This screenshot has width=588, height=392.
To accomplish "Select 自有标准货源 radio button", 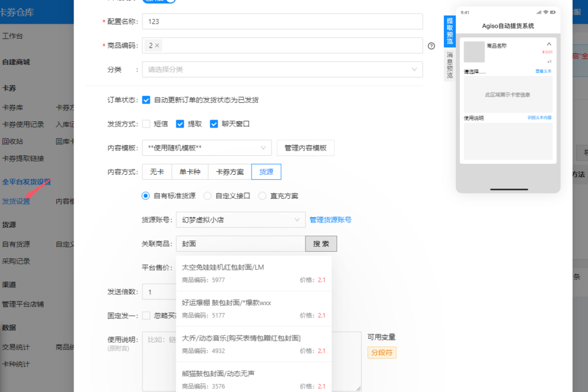I will [x=145, y=195].
